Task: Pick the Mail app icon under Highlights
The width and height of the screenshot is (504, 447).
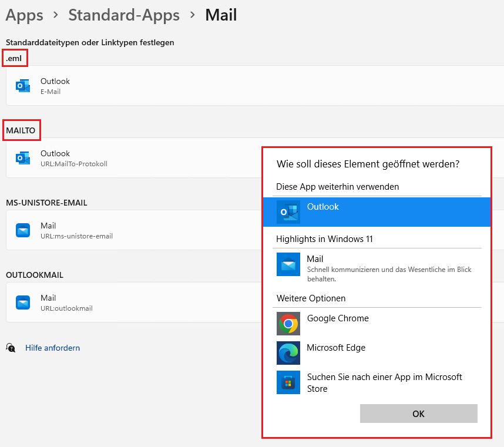Action: pos(288,264)
